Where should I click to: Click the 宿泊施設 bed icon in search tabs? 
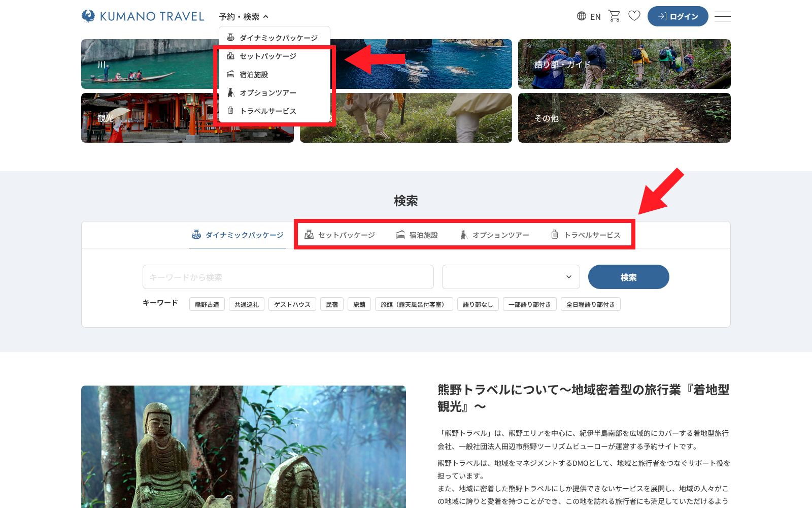pyautogui.click(x=400, y=235)
